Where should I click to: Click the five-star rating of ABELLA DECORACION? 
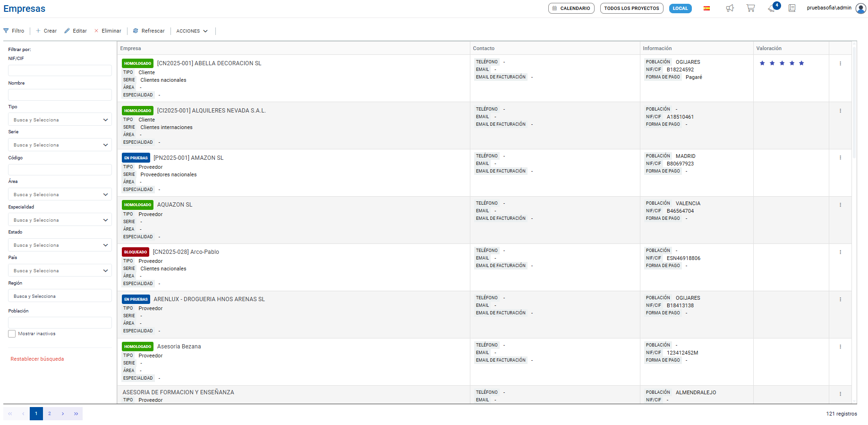pyautogui.click(x=782, y=63)
